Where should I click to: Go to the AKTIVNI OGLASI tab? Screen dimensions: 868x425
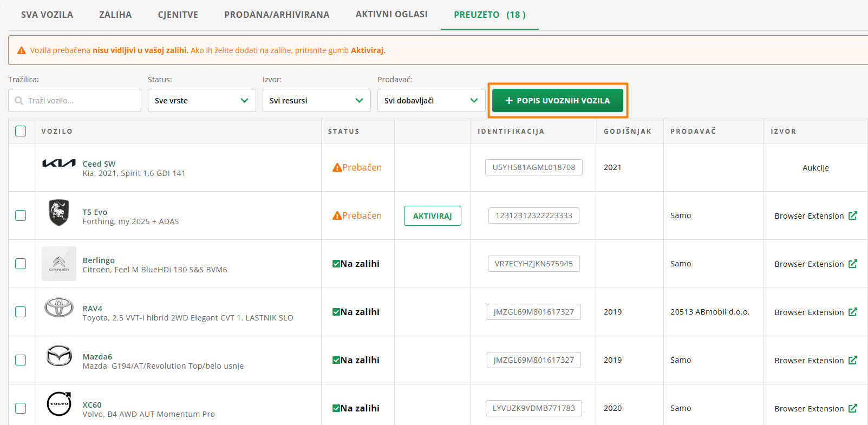(391, 14)
